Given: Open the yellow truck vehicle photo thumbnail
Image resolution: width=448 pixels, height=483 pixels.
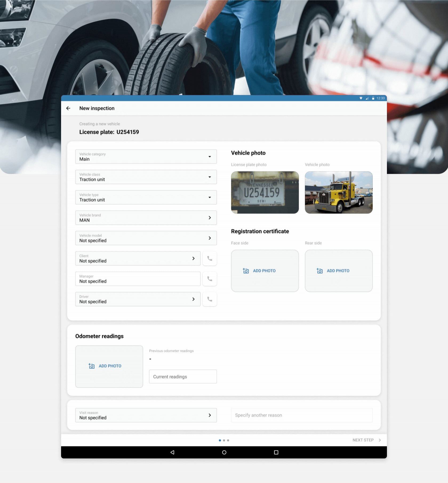Looking at the screenshot, I should [338, 192].
